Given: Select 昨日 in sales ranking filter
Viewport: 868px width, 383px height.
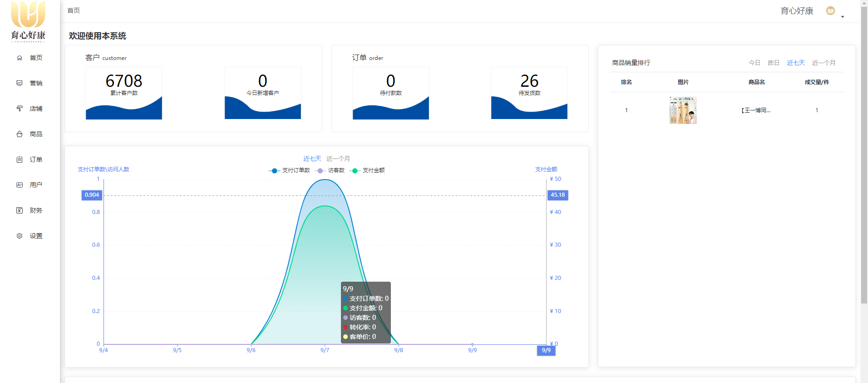Looking at the screenshot, I should (x=774, y=63).
